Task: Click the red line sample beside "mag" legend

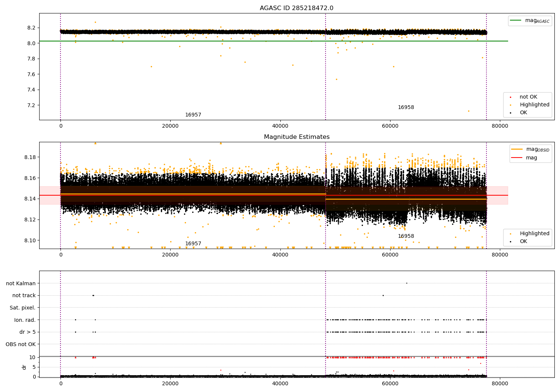Action: tap(517, 158)
